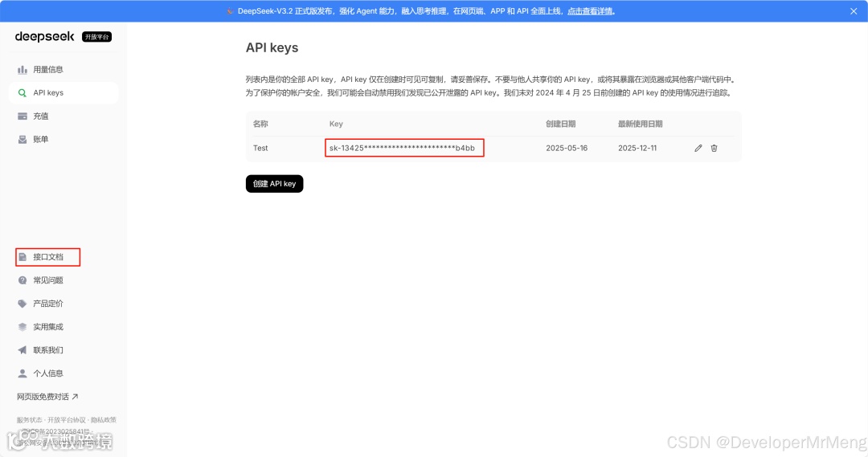868x457 pixels.
Task: View the 产品定价 pricing page
Action: point(63,304)
